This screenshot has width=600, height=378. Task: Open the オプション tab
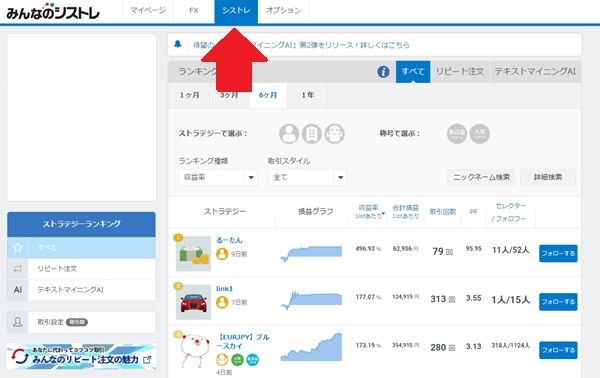click(x=284, y=11)
